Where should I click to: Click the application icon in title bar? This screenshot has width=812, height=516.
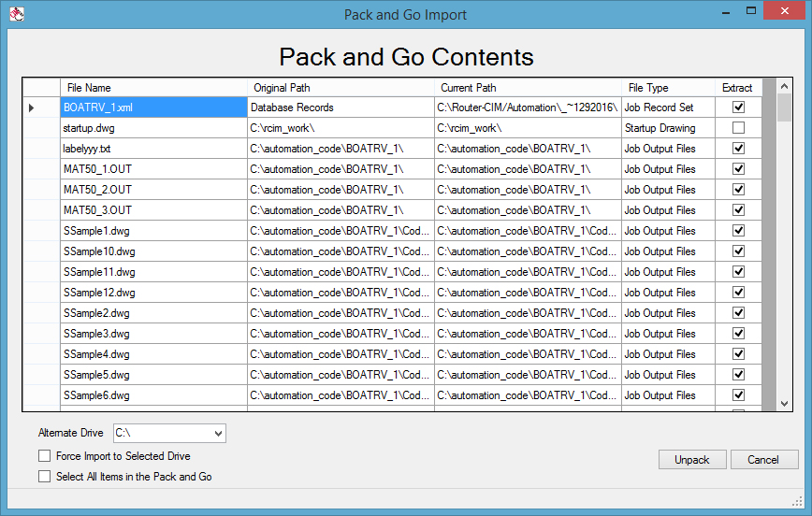click(16, 14)
